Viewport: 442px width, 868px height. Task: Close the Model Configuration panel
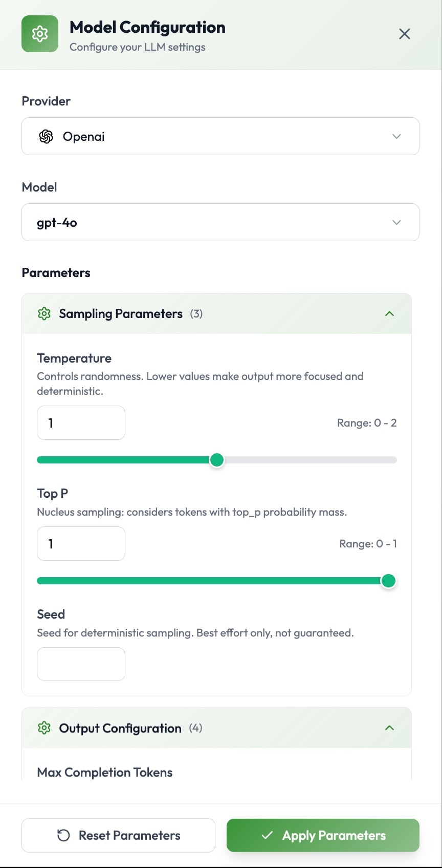[404, 34]
